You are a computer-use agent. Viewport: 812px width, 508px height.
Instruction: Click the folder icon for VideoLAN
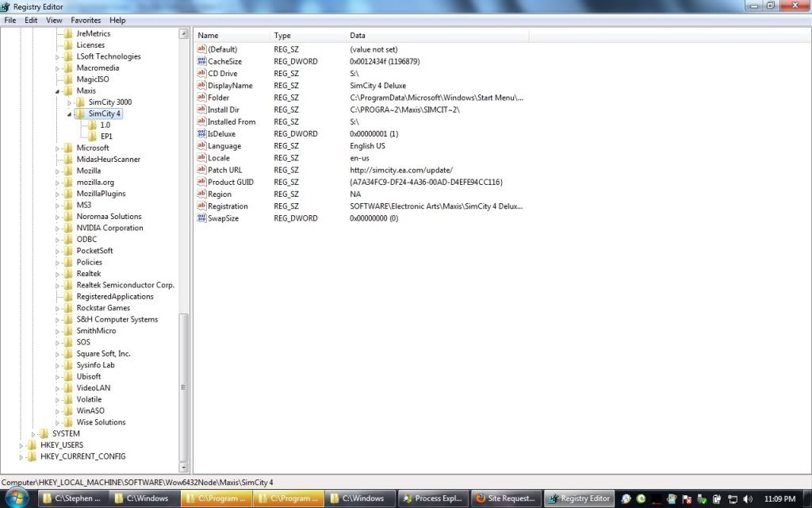pos(68,387)
